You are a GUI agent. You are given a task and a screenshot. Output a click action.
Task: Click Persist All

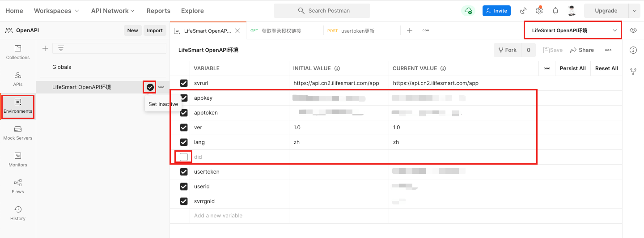pyautogui.click(x=572, y=68)
